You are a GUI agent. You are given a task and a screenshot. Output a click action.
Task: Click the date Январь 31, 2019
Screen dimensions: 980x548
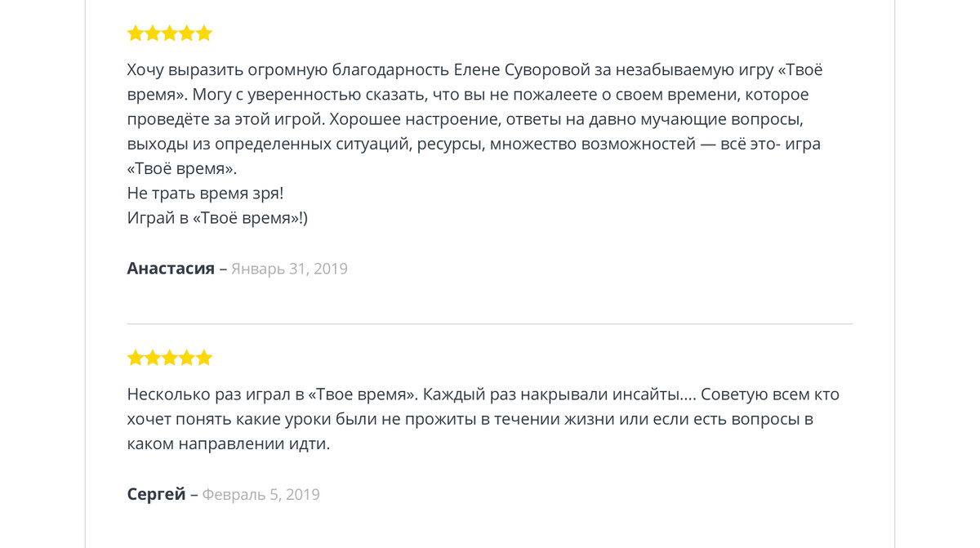coord(289,269)
